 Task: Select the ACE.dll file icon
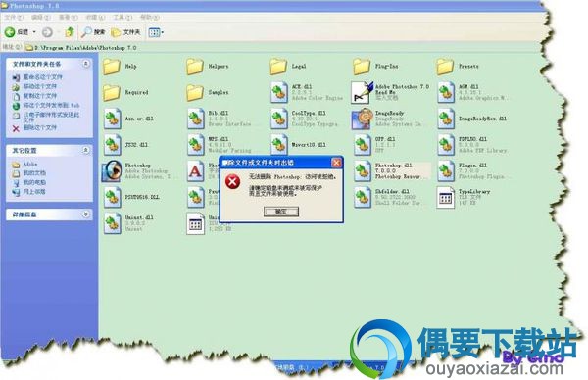(278, 92)
